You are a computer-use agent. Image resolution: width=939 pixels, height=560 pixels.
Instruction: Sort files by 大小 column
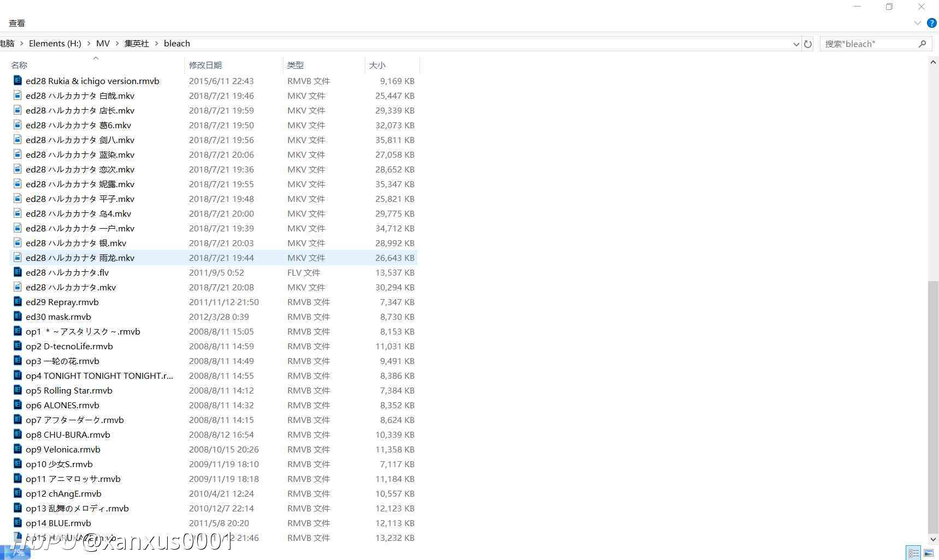click(377, 65)
